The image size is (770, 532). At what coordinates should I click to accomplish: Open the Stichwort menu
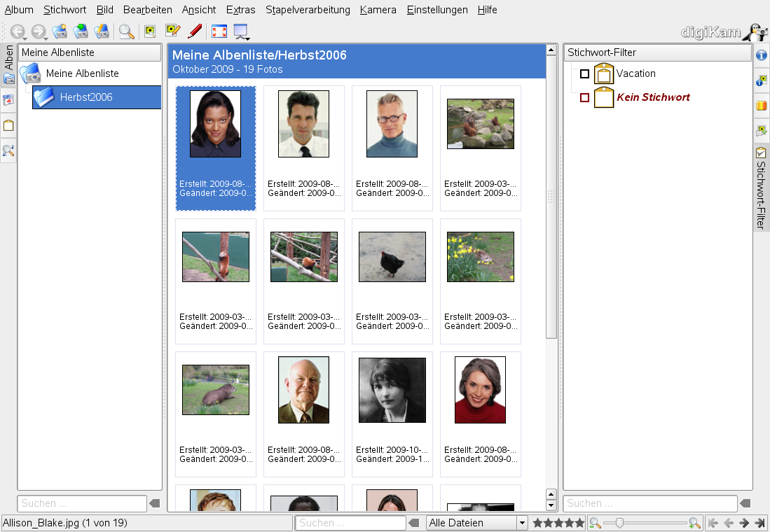pos(65,10)
